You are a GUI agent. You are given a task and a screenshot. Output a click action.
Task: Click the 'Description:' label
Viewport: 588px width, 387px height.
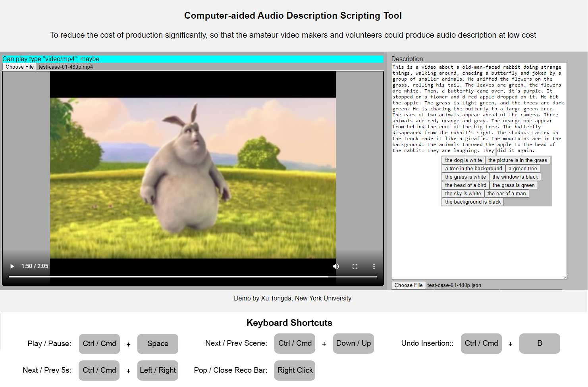coord(408,59)
